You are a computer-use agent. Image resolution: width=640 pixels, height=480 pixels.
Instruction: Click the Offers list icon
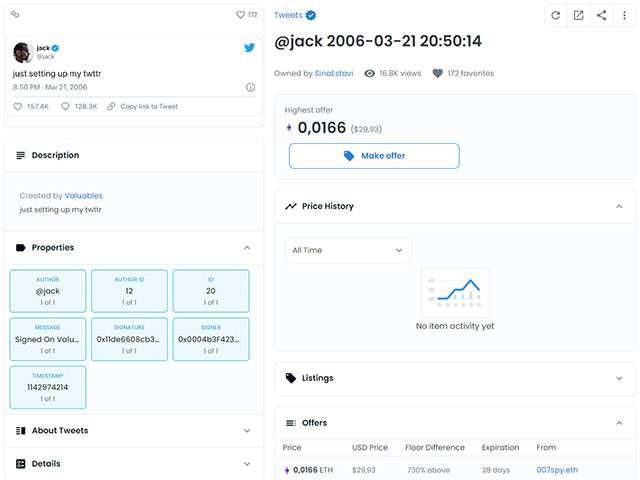(x=291, y=423)
